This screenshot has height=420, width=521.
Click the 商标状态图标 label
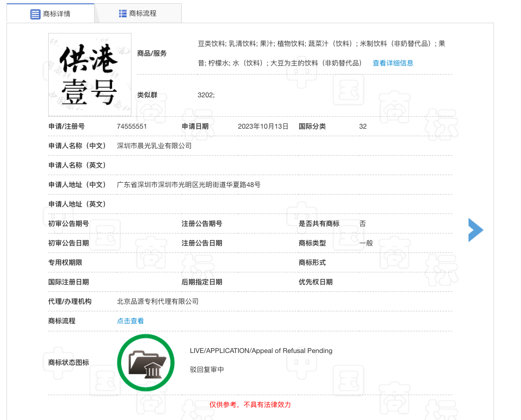point(69,363)
